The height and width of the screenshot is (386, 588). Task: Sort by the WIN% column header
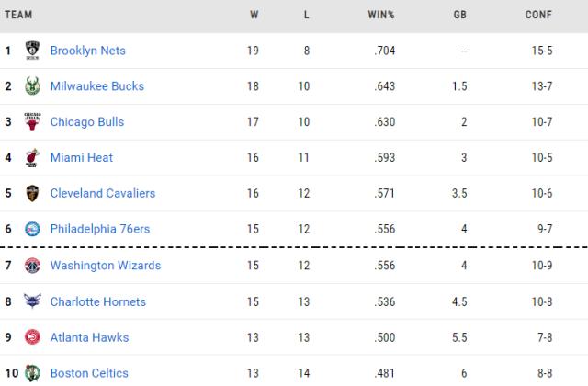(380, 15)
